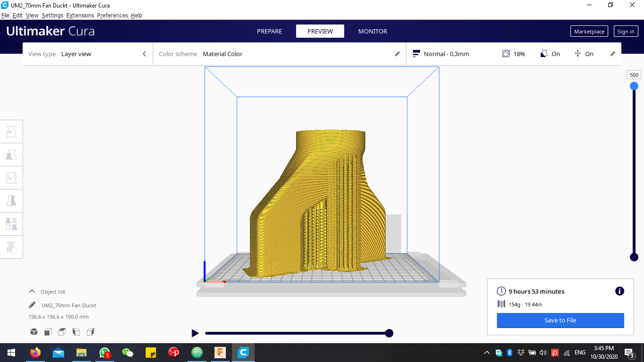Switch to top camera view
This screenshot has width=644, height=362.
pyautogui.click(x=62, y=332)
